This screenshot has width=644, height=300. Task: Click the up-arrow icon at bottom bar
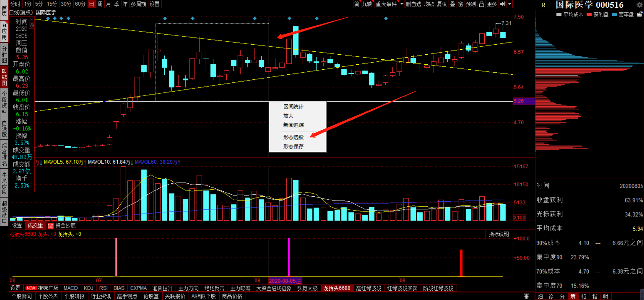point(526,296)
